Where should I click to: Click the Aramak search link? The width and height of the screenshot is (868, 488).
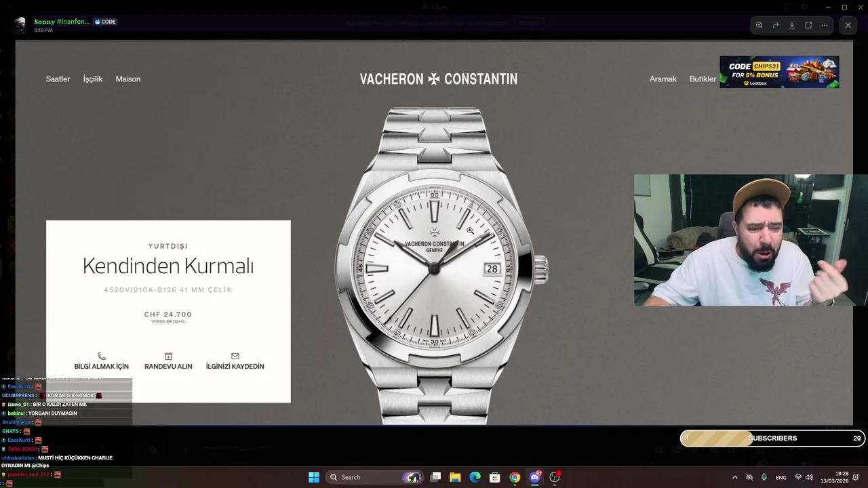pyautogui.click(x=663, y=79)
